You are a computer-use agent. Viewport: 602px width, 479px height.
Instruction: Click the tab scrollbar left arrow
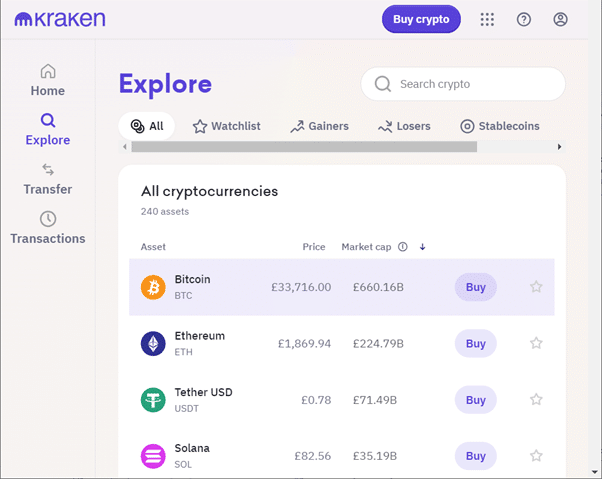[x=124, y=147]
